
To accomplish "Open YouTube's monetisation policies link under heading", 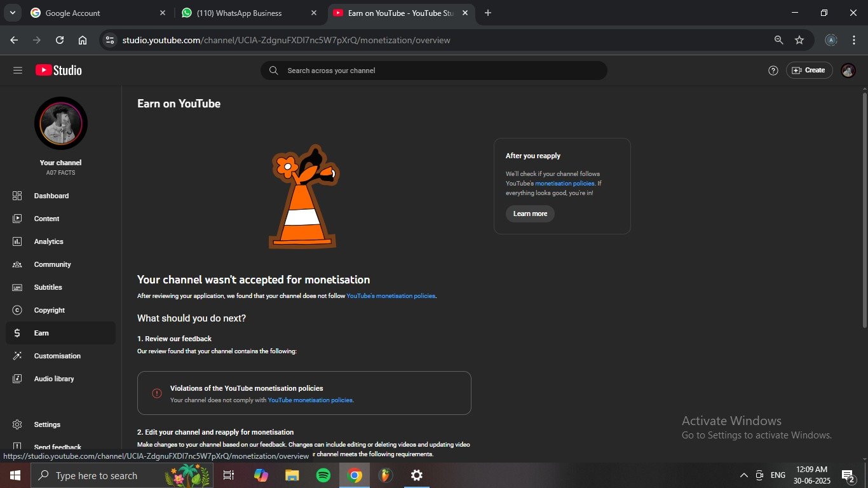I will (x=391, y=296).
